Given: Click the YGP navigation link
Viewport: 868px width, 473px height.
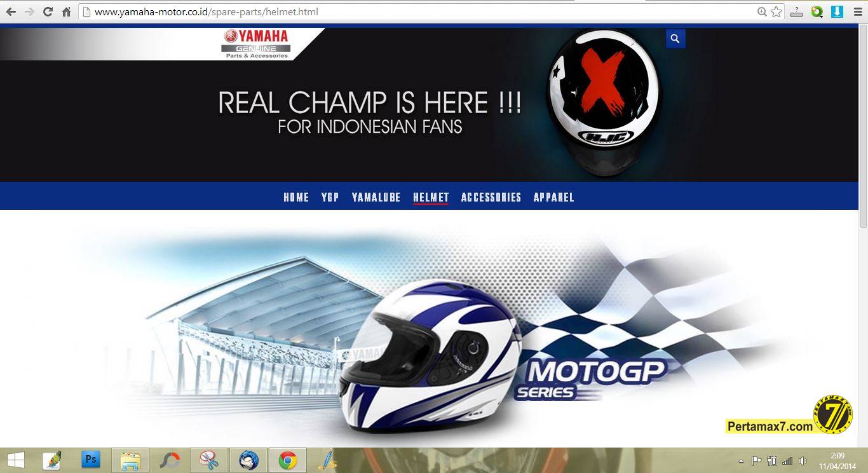Looking at the screenshot, I should (x=330, y=197).
